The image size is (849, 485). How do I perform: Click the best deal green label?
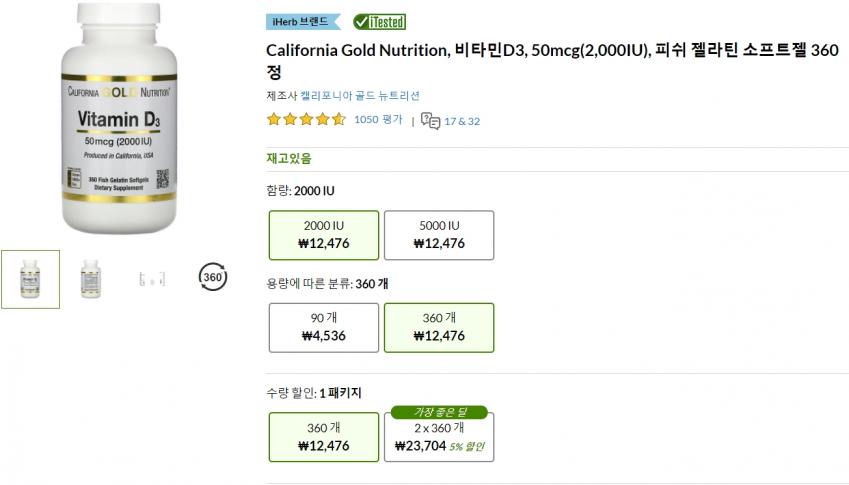(438, 411)
